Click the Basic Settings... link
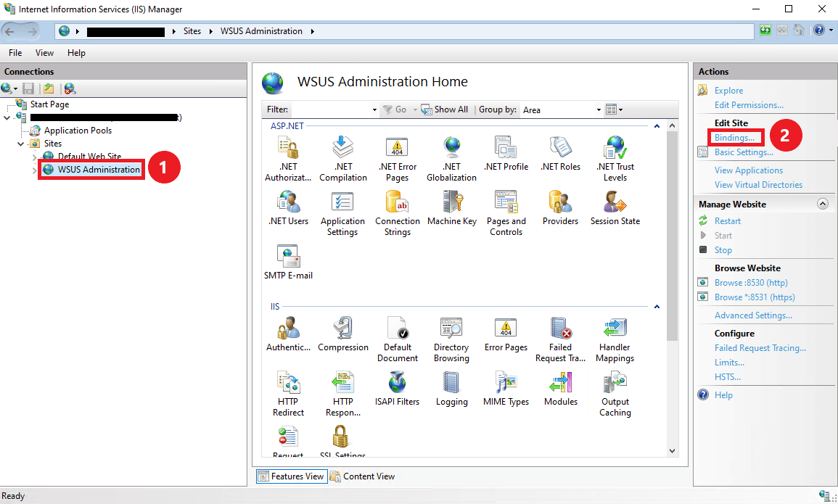The height and width of the screenshot is (504, 838). point(744,152)
